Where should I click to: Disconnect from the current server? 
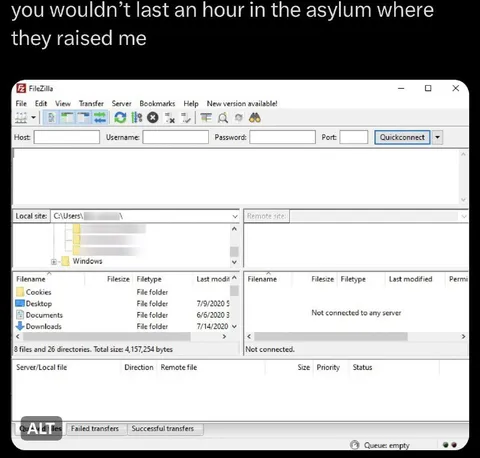point(170,118)
